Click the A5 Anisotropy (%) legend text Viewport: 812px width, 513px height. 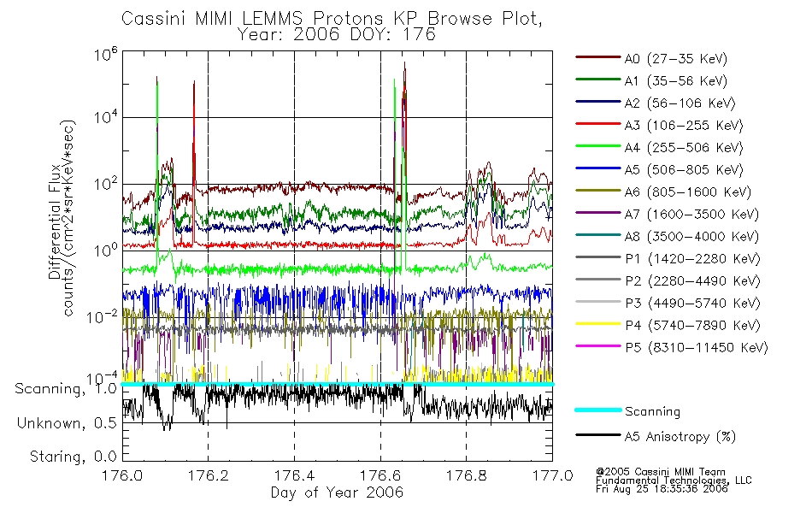[680, 437]
